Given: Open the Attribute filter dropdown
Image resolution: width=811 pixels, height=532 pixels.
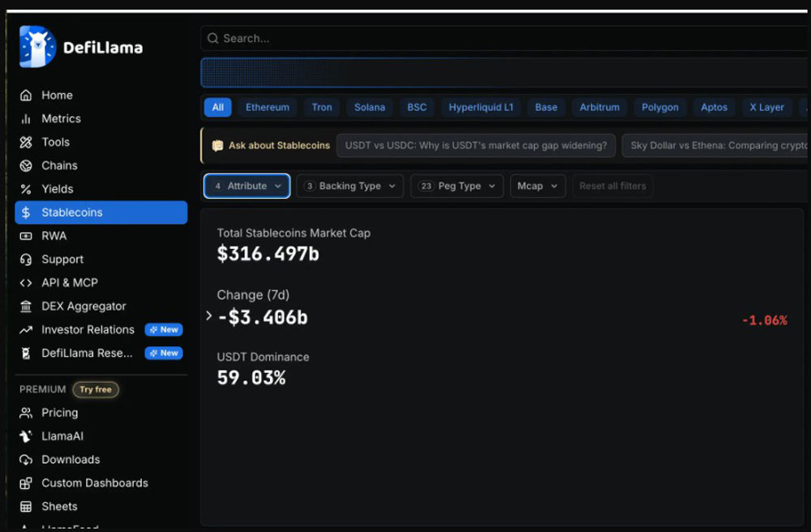Looking at the screenshot, I should point(247,187).
